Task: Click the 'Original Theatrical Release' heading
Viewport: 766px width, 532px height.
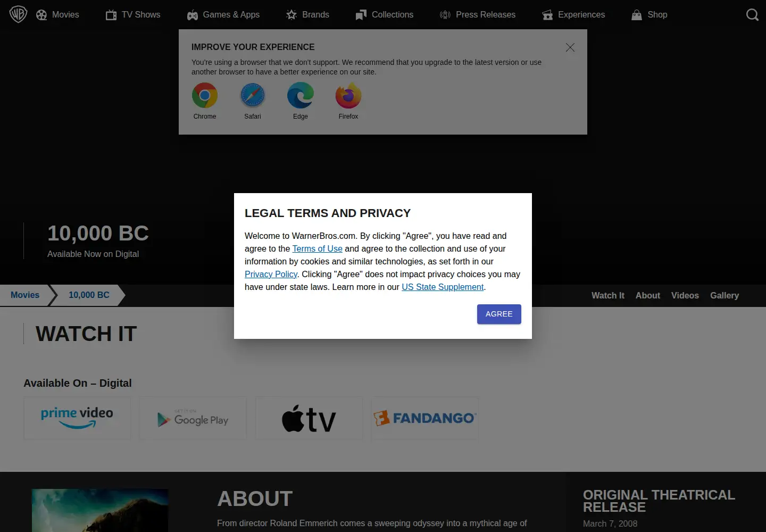Action: (659, 501)
